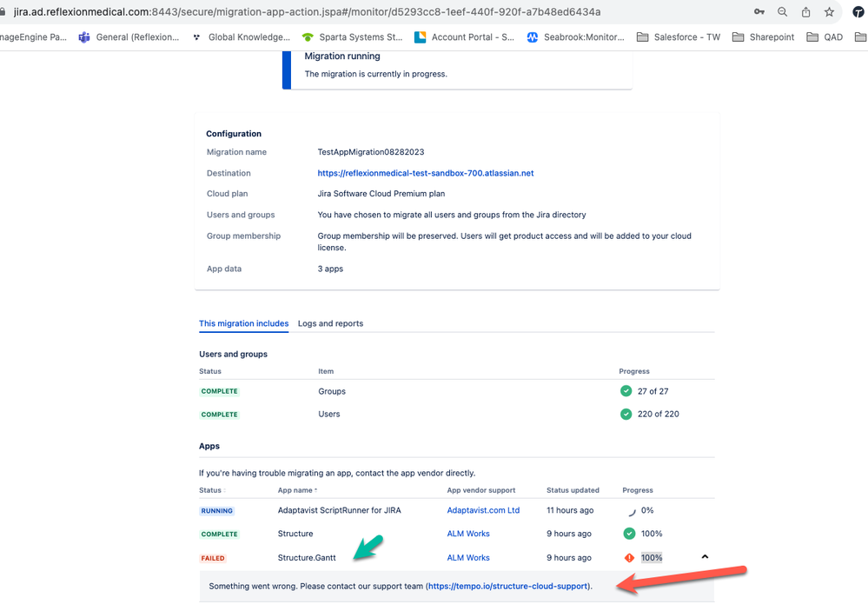The height and width of the screenshot is (611, 868).
Task: Sort apps table by Status column
Action: pyautogui.click(x=213, y=490)
